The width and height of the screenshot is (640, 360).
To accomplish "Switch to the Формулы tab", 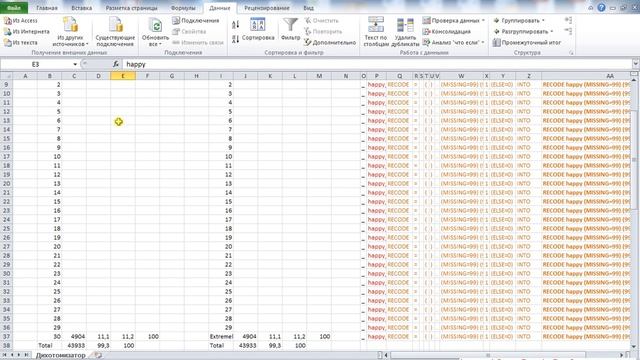I will 183,8.
